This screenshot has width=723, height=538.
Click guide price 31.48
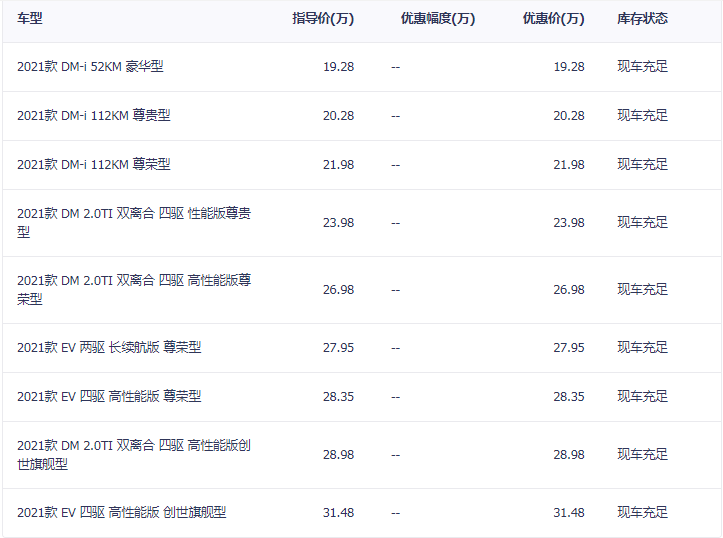338,513
